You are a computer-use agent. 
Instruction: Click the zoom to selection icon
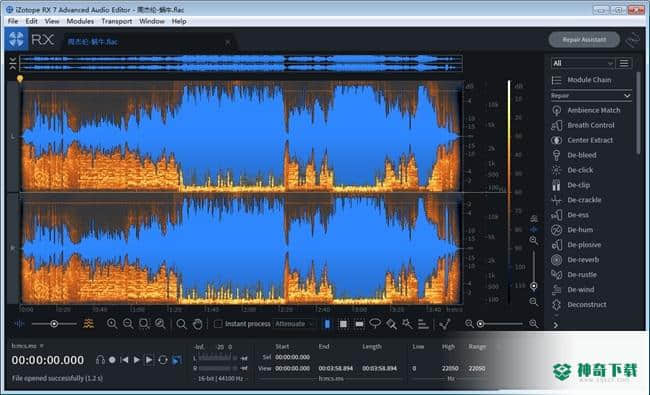tap(144, 324)
